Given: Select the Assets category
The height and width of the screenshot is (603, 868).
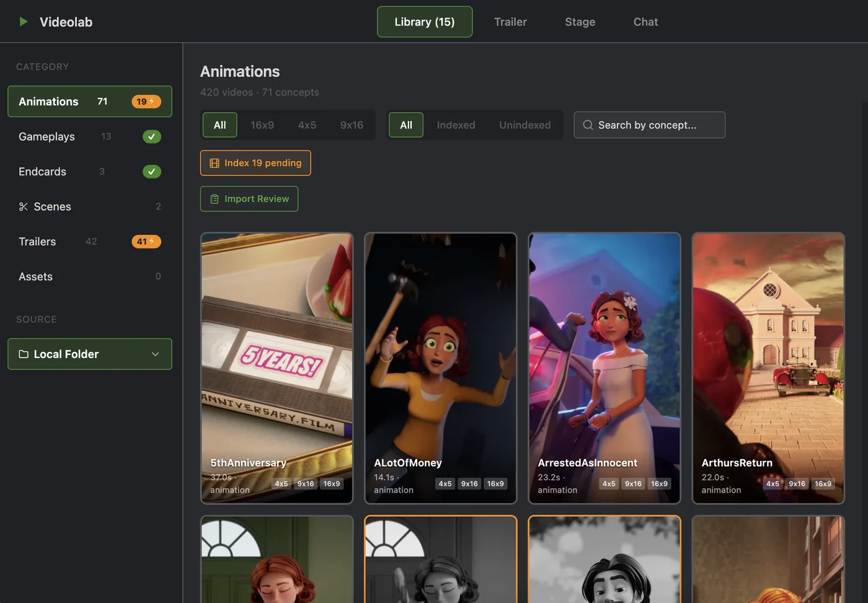Looking at the screenshot, I should point(90,276).
